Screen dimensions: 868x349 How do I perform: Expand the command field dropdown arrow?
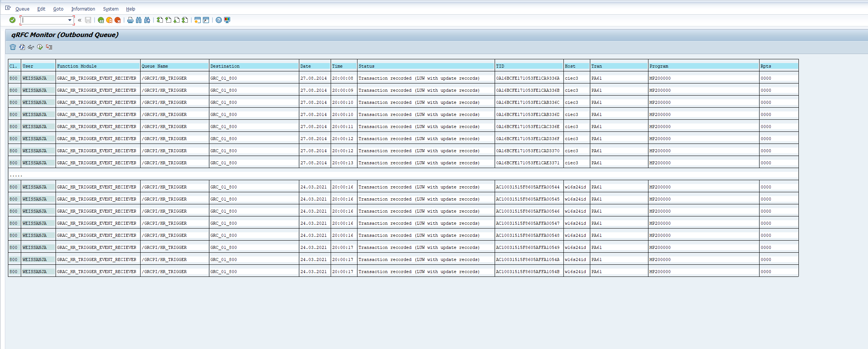pyautogui.click(x=70, y=20)
